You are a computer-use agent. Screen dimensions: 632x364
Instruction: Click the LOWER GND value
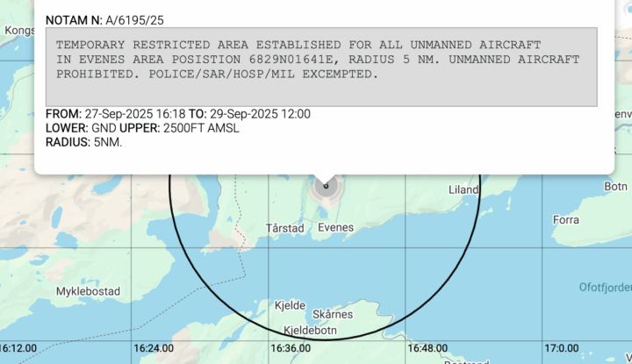click(x=102, y=128)
